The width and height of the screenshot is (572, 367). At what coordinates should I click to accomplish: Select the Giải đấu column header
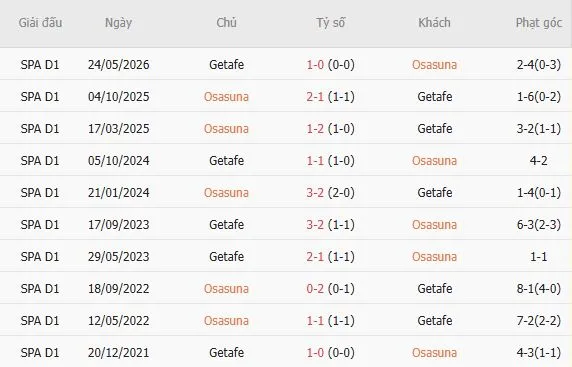coord(40,23)
